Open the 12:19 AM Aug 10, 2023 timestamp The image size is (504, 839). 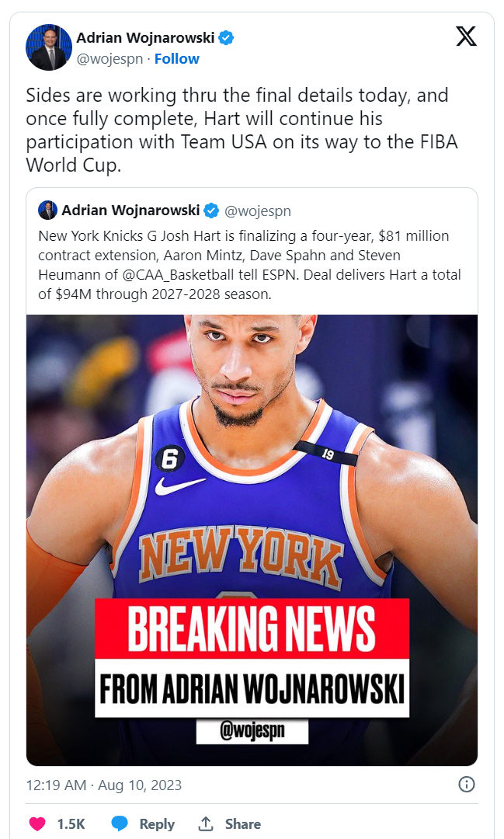pyautogui.click(x=104, y=785)
